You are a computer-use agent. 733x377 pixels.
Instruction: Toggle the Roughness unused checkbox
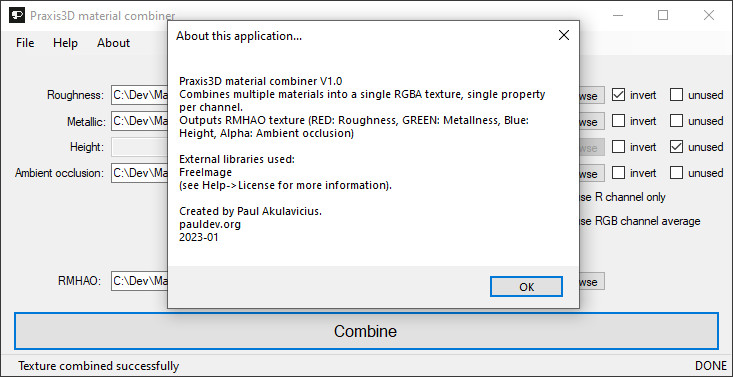[x=676, y=95]
